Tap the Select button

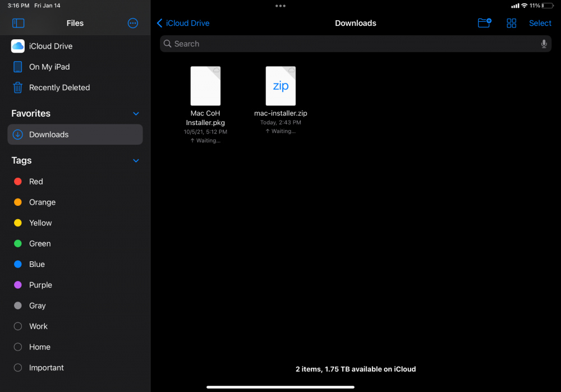[540, 23]
